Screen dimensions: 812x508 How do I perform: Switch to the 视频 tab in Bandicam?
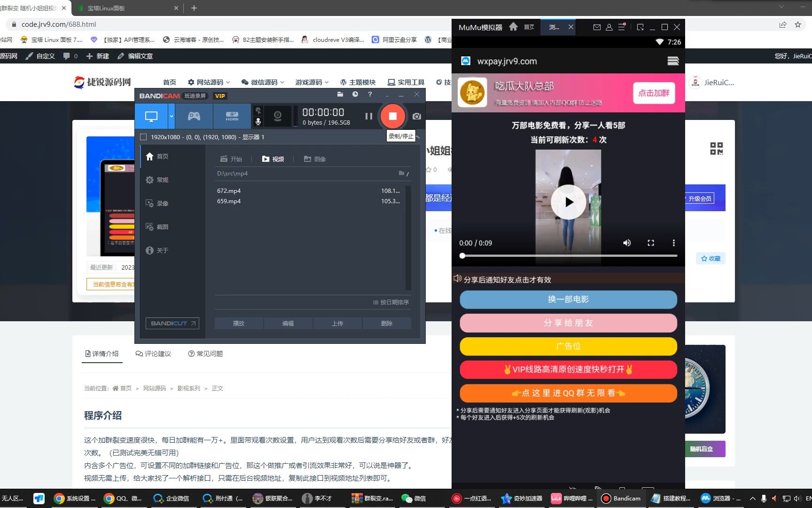(x=273, y=159)
